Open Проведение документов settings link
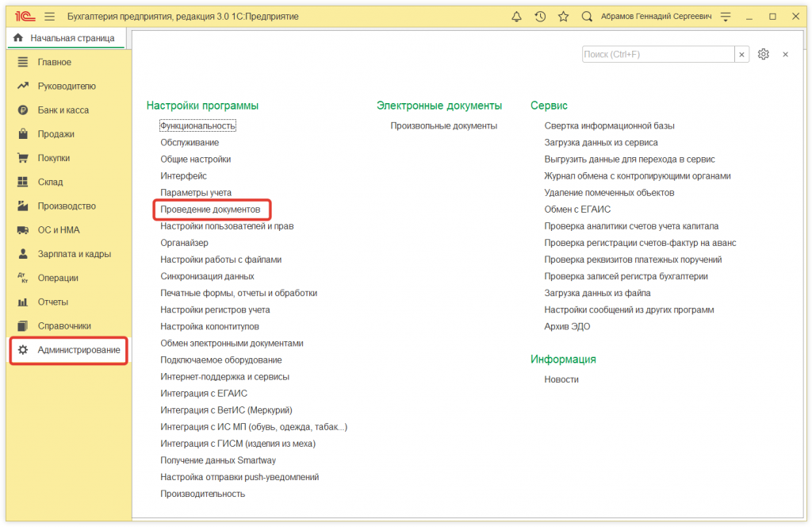This screenshot has width=812, height=527. click(x=210, y=210)
